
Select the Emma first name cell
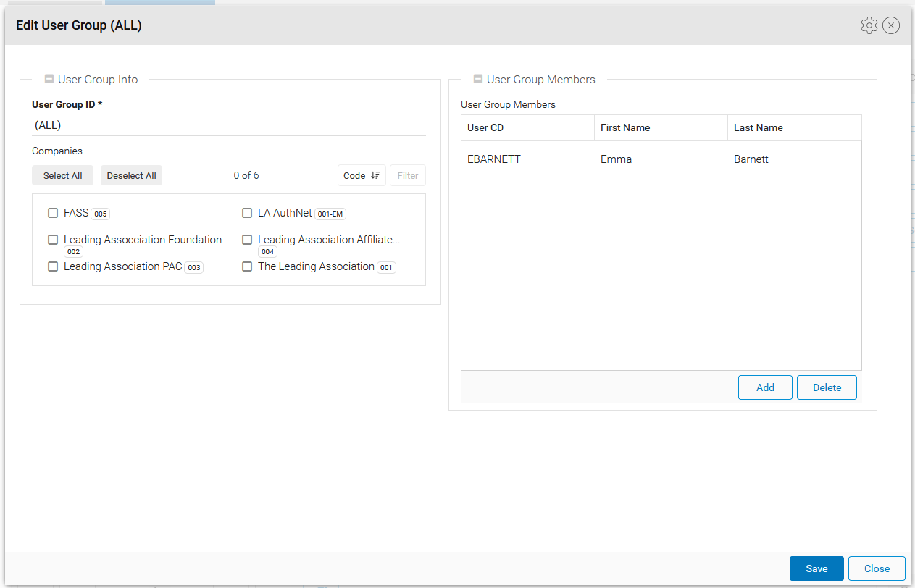(x=661, y=159)
